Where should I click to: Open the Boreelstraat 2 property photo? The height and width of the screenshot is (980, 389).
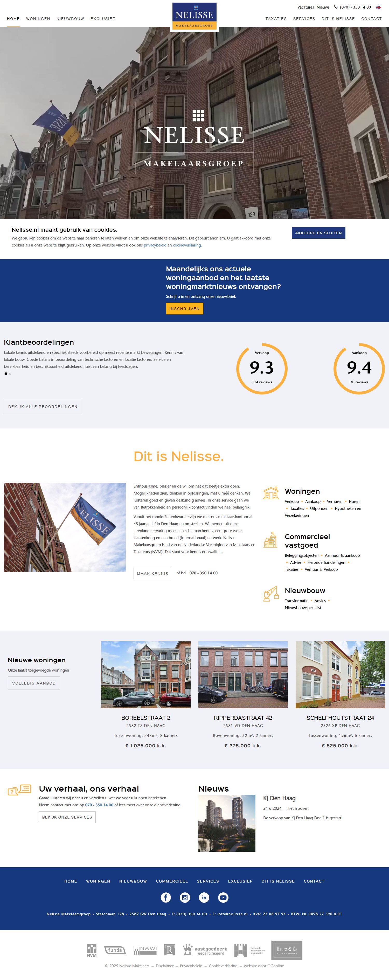click(146, 674)
